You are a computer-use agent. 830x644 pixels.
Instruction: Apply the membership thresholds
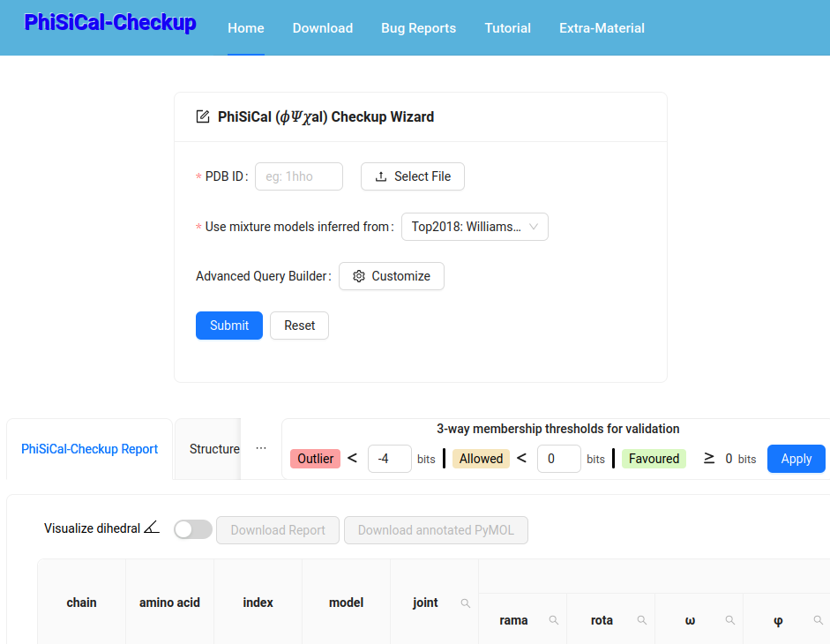796,459
